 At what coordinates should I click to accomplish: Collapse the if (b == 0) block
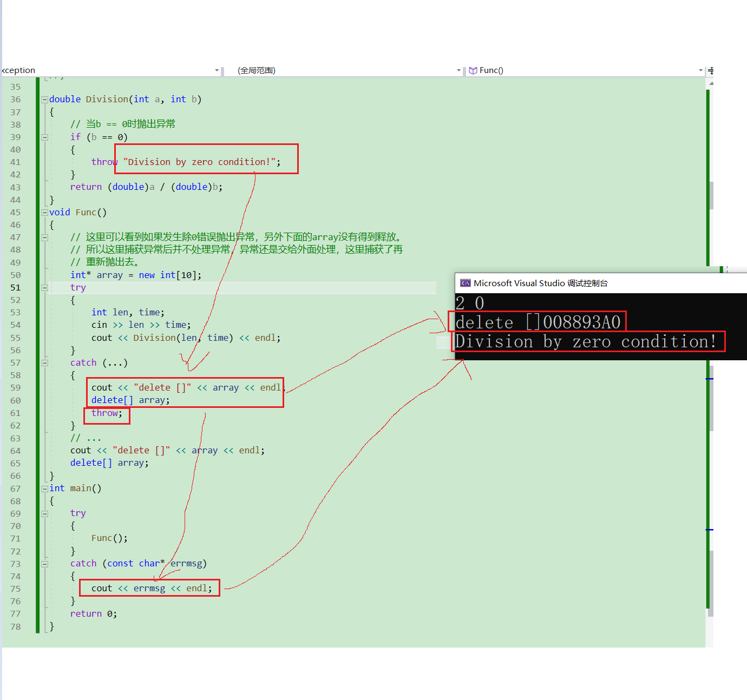[x=45, y=137]
